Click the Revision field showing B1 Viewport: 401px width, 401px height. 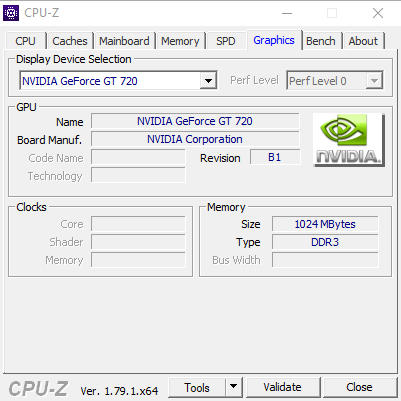[x=275, y=157]
